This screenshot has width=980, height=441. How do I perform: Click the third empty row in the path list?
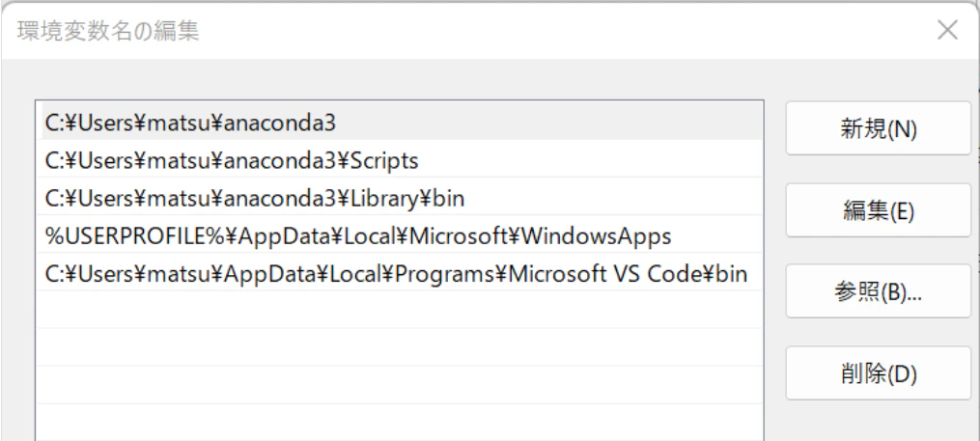click(x=399, y=384)
